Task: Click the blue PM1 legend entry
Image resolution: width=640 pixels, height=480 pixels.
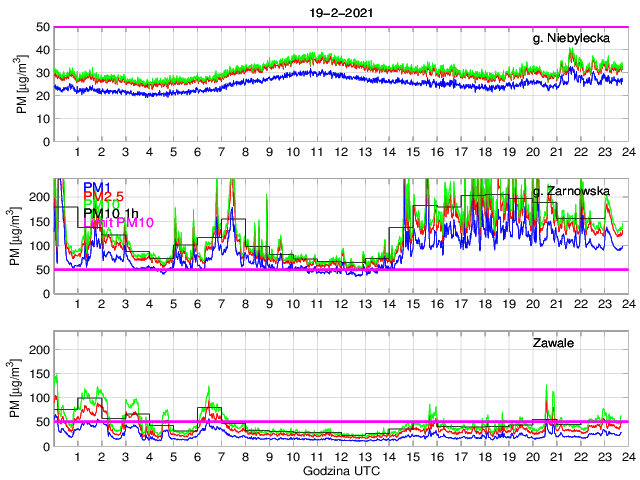Action: [97, 187]
